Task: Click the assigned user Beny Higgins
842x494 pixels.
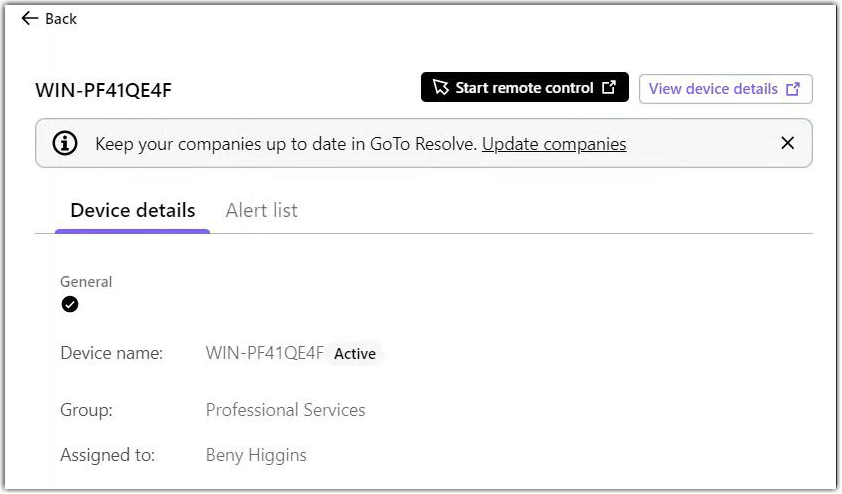Action: pos(256,455)
